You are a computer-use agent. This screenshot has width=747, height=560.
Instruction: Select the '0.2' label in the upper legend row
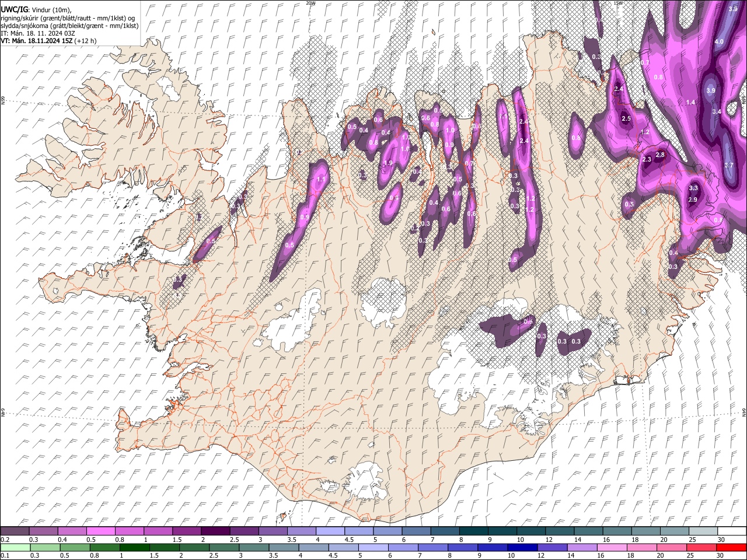(x=4, y=540)
